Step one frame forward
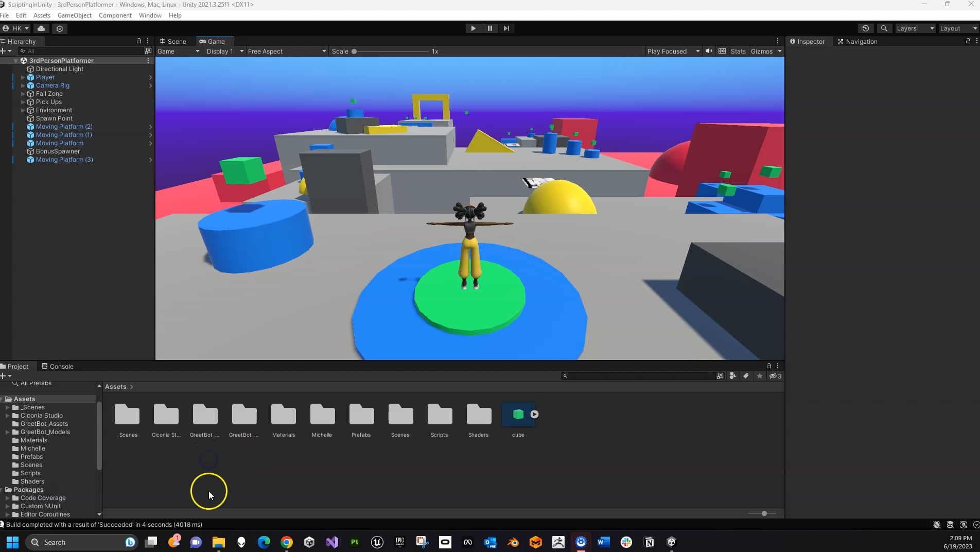This screenshot has width=980, height=552. [506, 28]
